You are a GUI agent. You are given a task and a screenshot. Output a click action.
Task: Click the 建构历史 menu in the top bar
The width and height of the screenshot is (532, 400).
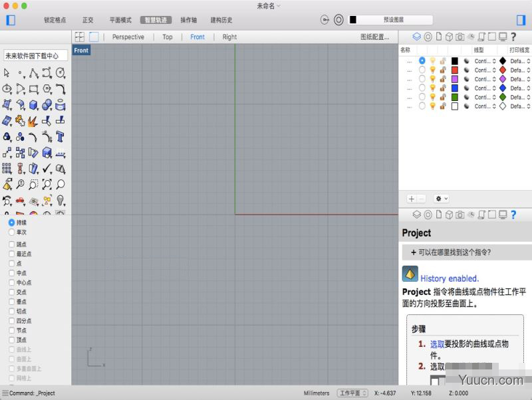click(x=221, y=20)
